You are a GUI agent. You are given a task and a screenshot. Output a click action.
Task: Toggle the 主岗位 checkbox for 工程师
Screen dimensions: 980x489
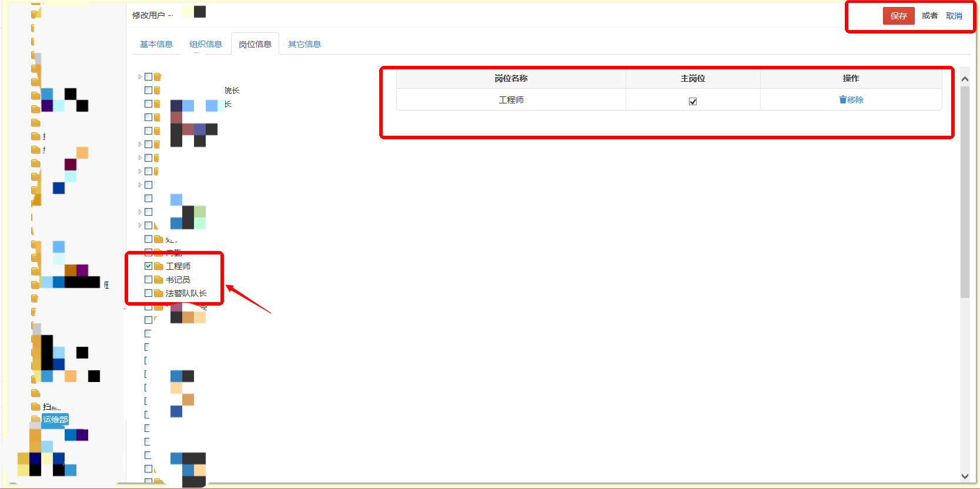pos(693,101)
